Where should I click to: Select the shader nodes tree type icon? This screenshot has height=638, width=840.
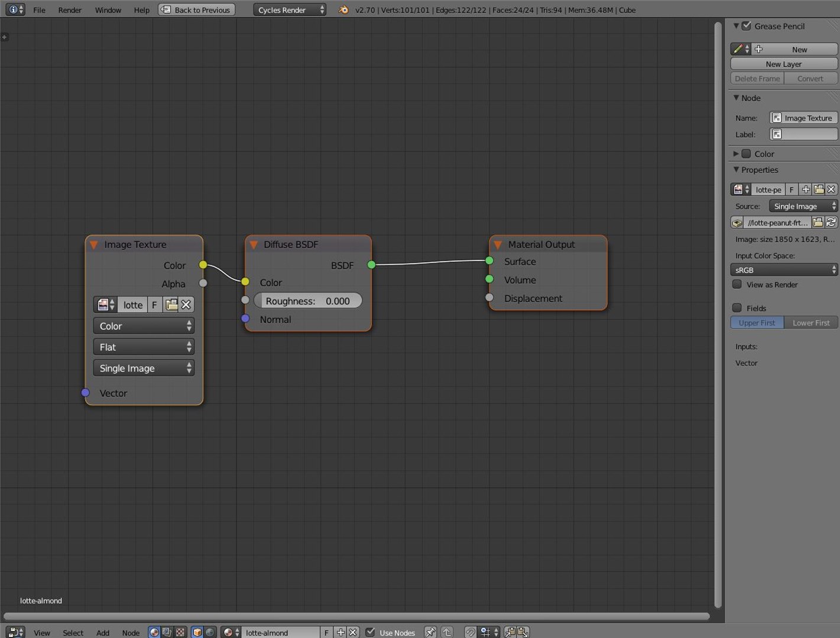pos(154,632)
